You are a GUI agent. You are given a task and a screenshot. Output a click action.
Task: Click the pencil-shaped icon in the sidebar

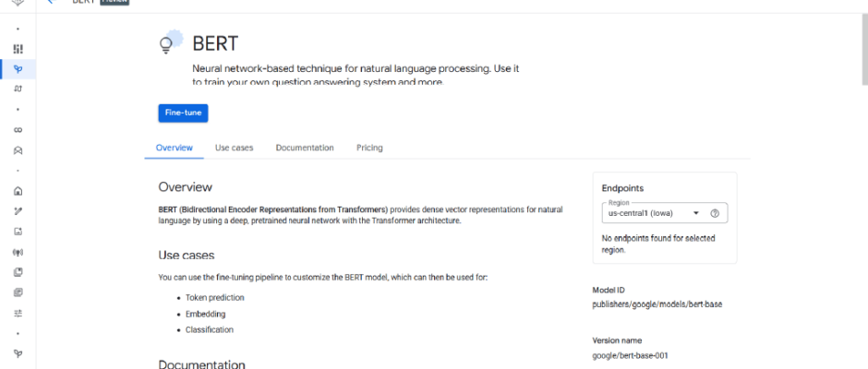click(x=18, y=211)
